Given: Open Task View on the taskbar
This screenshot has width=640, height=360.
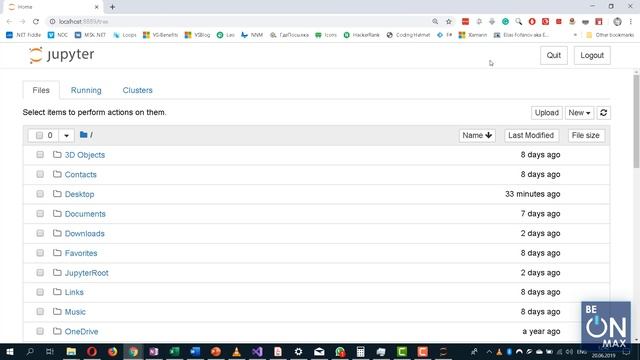Looking at the screenshot, I should pyautogui.click(x=50, y=351).
